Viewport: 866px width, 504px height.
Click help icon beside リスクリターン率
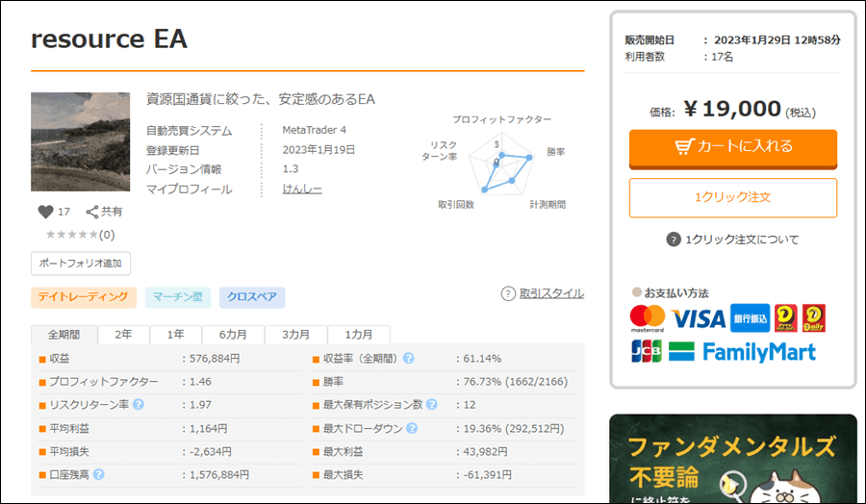tap(138, 405)
